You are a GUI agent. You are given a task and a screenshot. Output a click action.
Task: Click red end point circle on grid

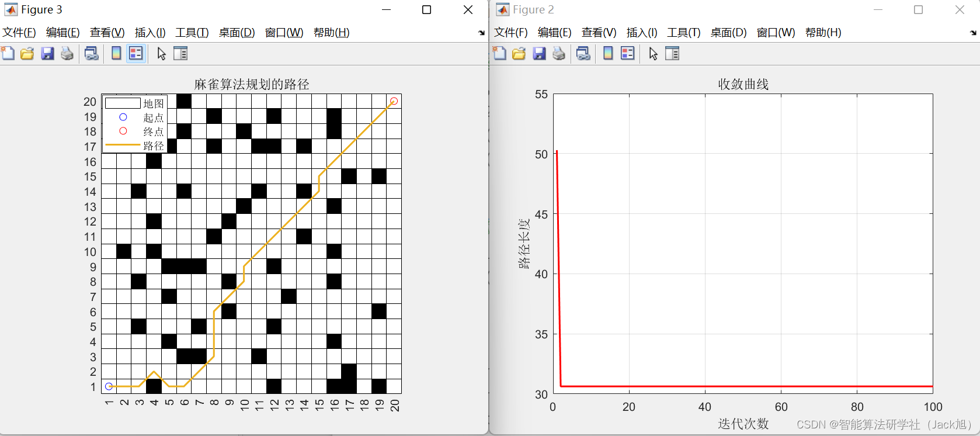point(394,101)
